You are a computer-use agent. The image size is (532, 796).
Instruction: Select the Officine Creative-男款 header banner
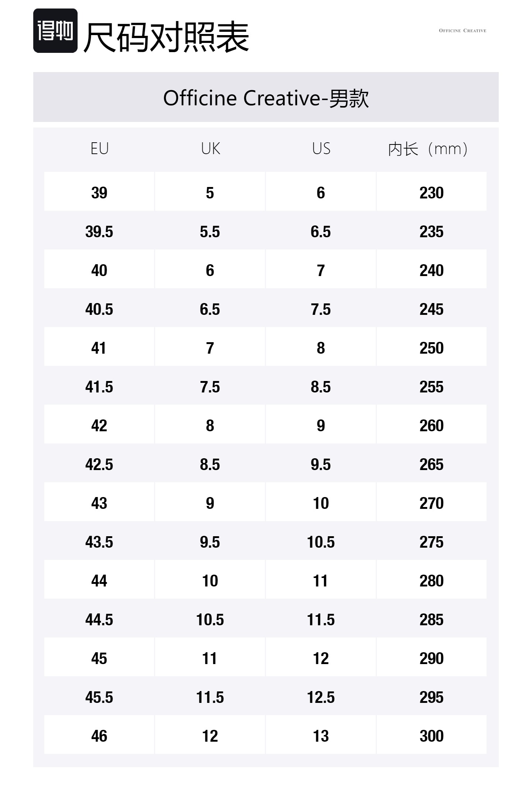[x=266, y=98]
